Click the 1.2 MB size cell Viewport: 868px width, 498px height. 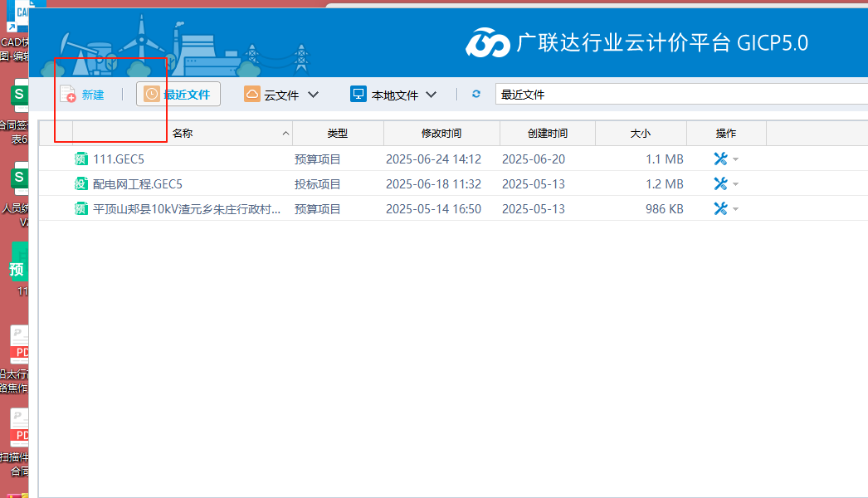[x=665, y=184]
